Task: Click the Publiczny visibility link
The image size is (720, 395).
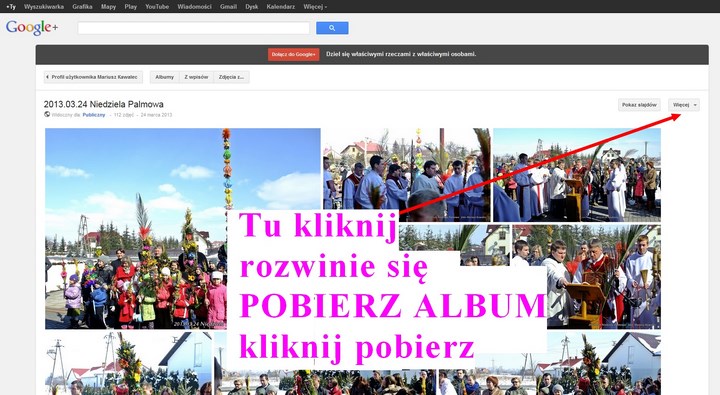Action: point(94,115)
